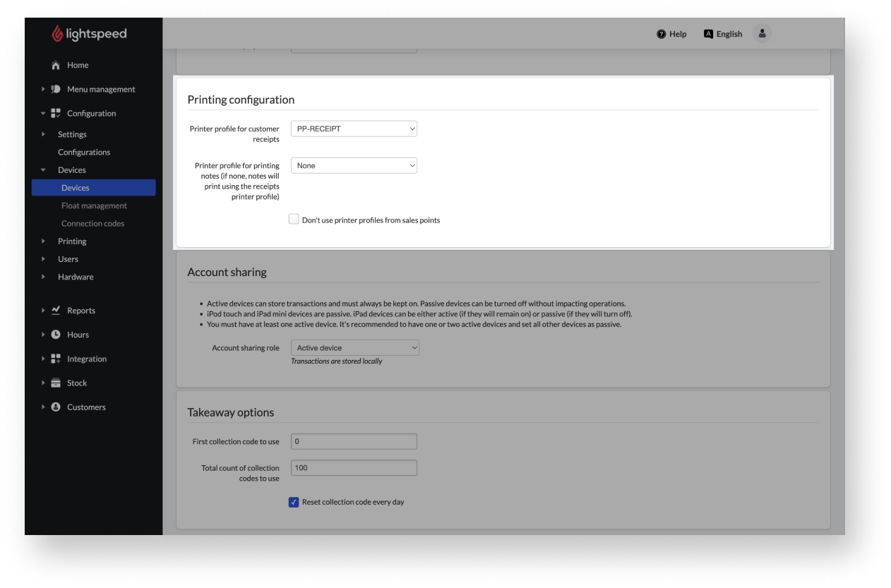Viewport: 891px width, 588px height.
Task: Expand the Settings submenu arrow
Action: coord(43,134)
